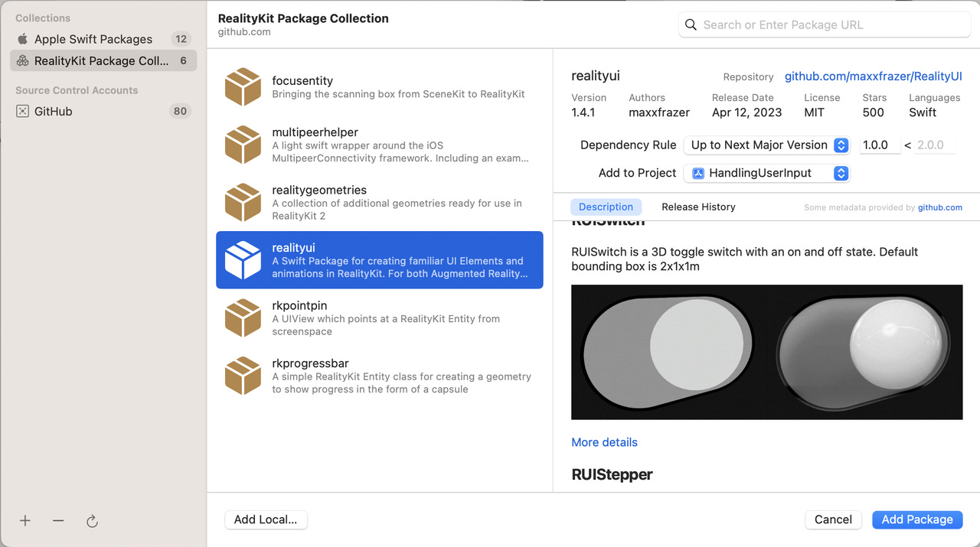Viewport: 980px width, 547px height.
Task: Click the Add Local... button
Action: coord(266,519)
